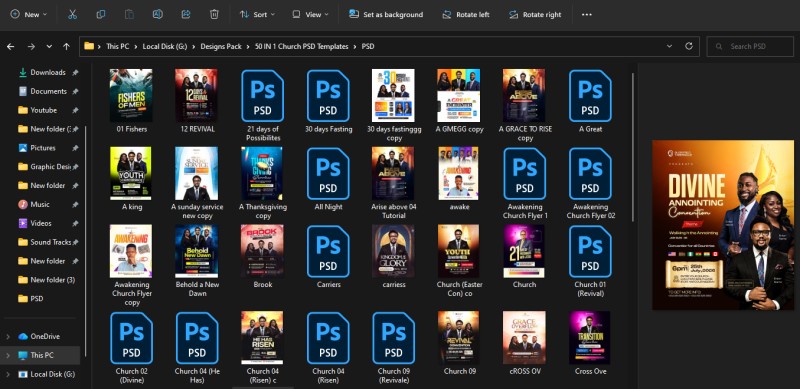
Task: Select the Behold a New Dawn thumbnail
Action: pyautogui.click(x=196, y=251)
